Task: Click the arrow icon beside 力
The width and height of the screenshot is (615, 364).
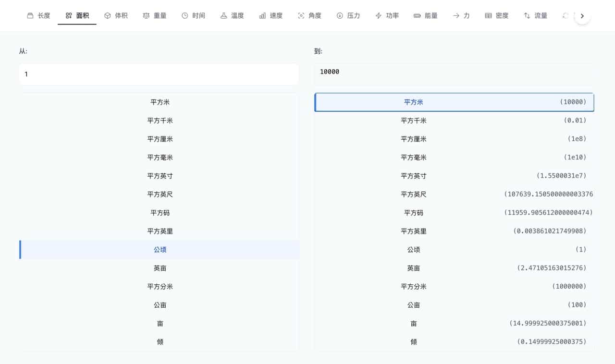Action: [456, 16]
